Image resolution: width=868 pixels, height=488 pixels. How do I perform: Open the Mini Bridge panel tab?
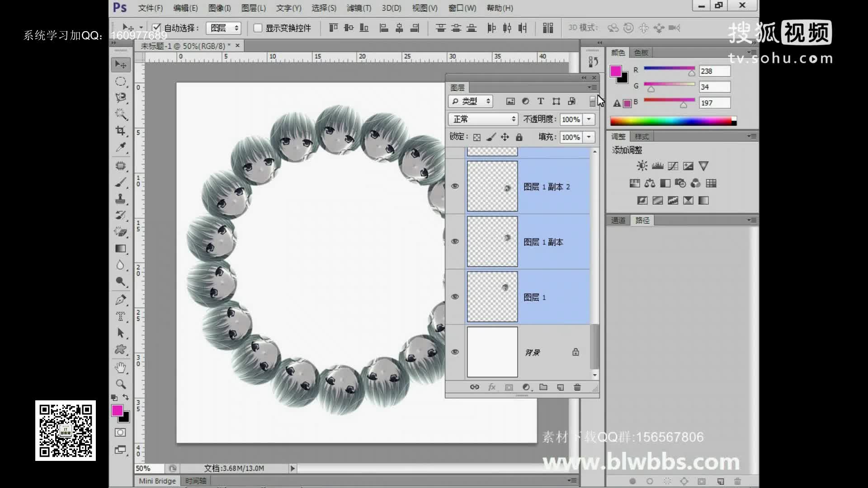point(157,481)
